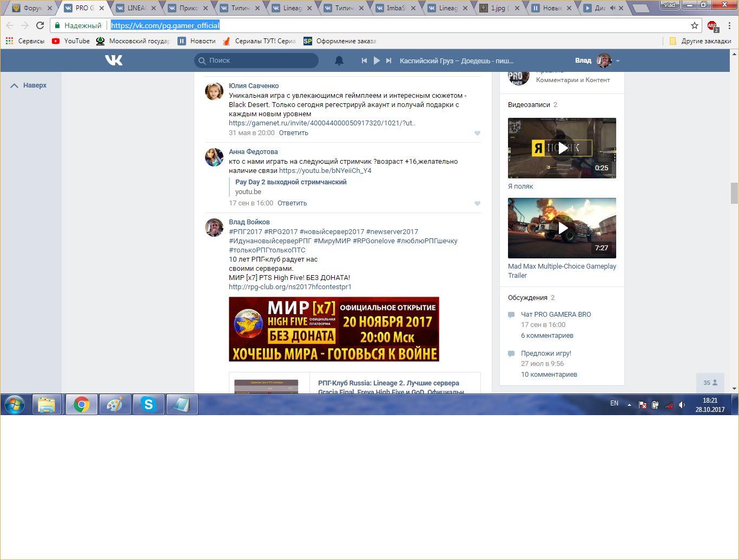Image resolution: width=739 pixels, height=560 pixels.
Task: Go to previous track in header
Action: tap(364, 61)
